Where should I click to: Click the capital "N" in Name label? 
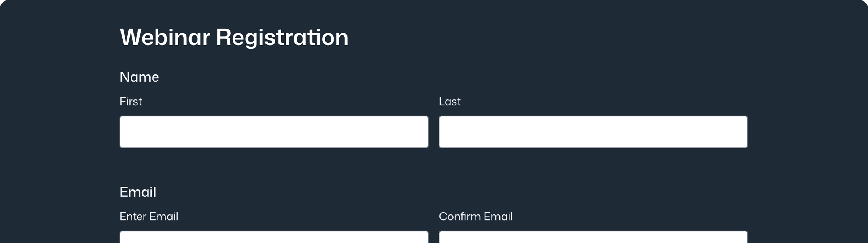coord(125,77)
